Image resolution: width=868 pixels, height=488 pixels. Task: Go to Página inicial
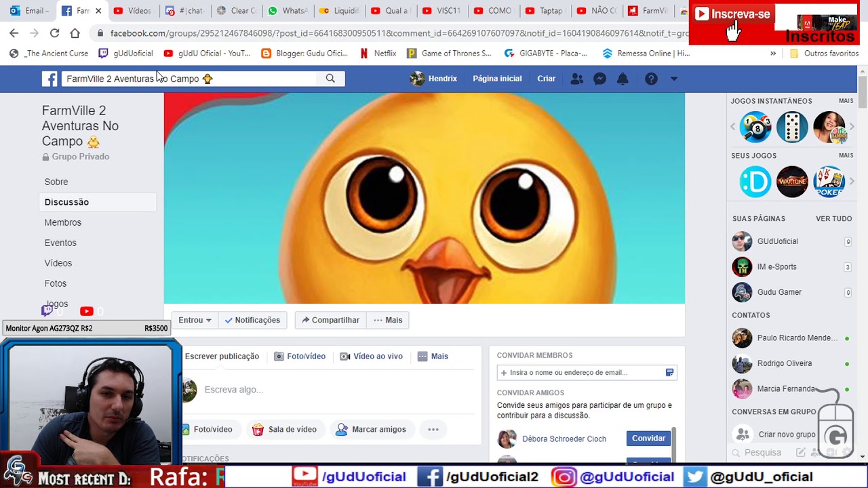click(x=497, y=79)
